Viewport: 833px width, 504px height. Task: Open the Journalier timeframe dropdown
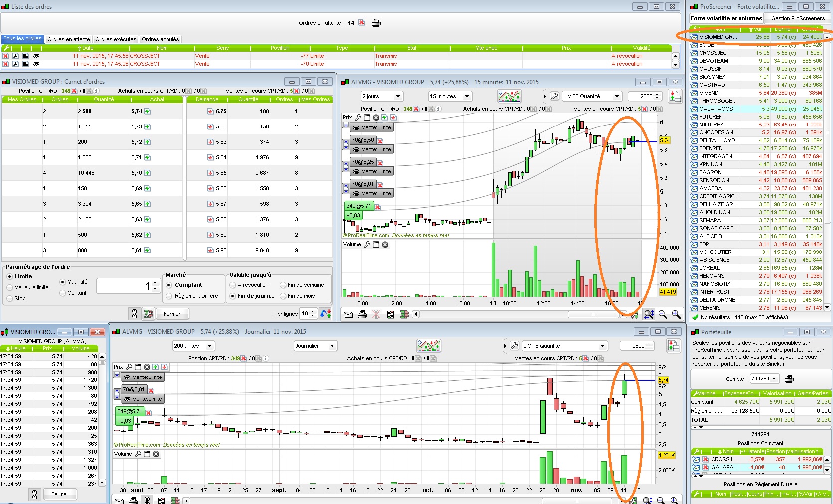[x=316, y=346]
